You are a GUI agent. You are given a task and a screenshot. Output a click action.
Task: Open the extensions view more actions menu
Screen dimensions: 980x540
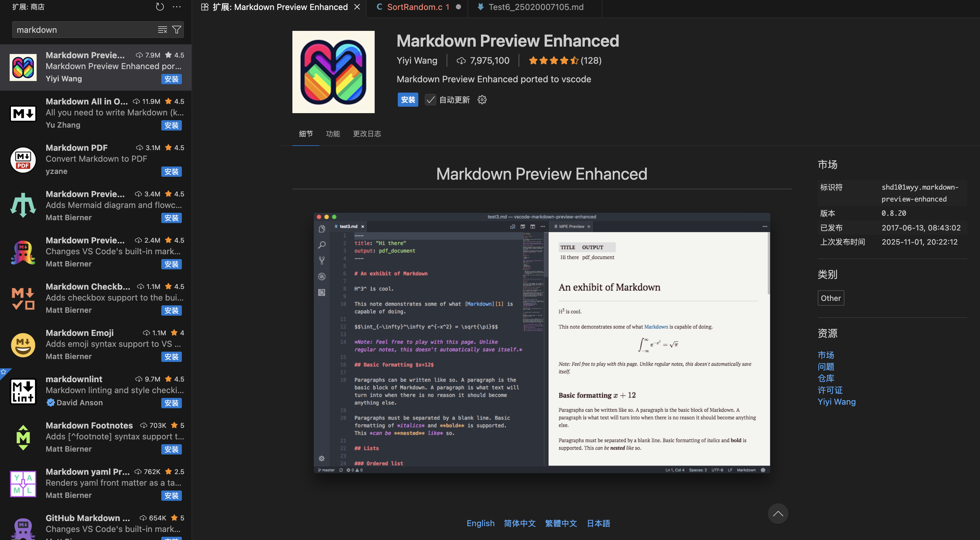click(177, 7)
